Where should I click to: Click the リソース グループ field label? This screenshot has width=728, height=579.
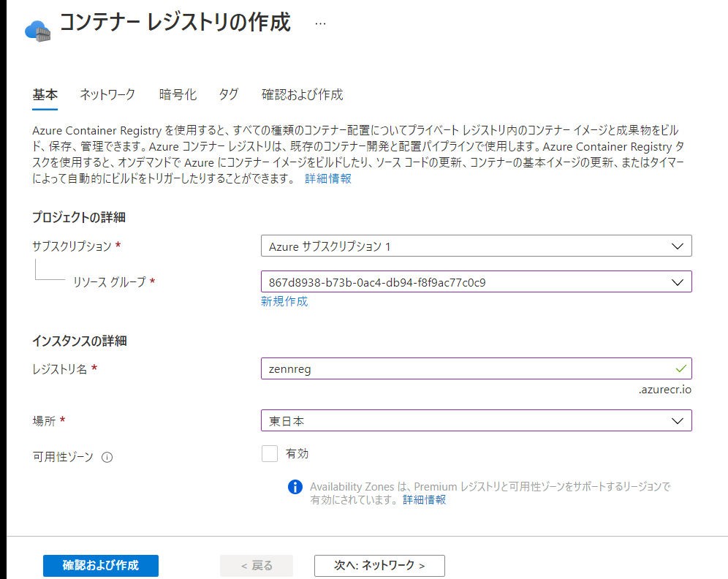(109, 282)
